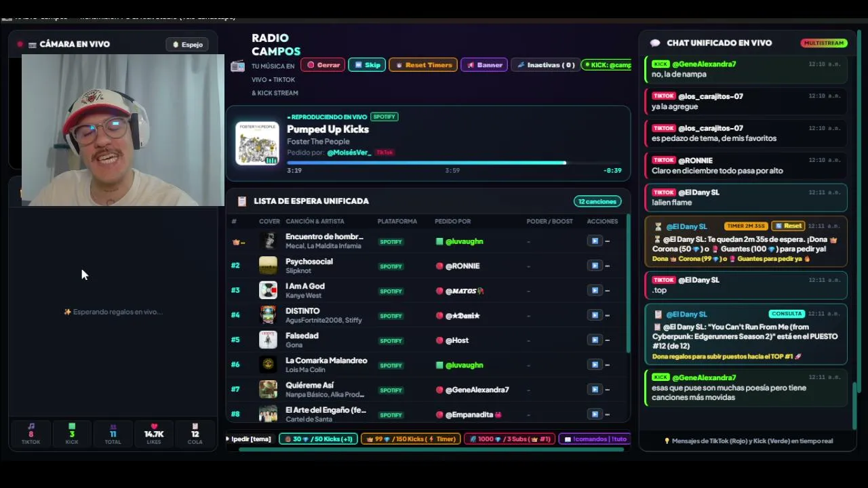Click the live camera video feed
Viewport: 868px width, 488px height.
tap(123, 130)
